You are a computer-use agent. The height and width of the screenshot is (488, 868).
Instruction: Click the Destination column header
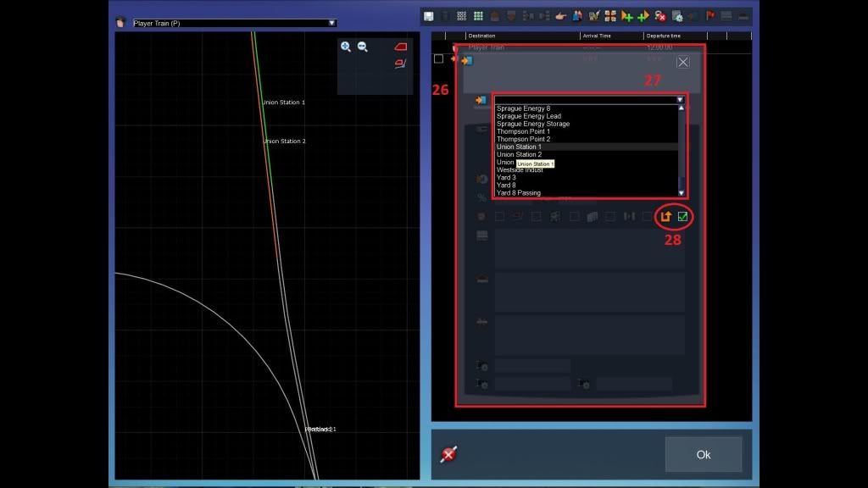[x=481, y=36]
